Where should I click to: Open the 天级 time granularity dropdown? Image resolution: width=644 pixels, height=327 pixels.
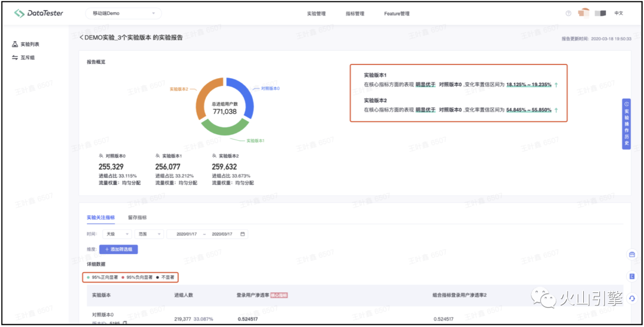[117, 234]
